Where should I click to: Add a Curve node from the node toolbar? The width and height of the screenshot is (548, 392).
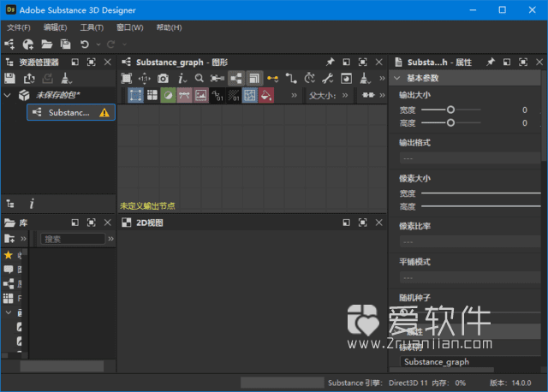tap(185, 95)
